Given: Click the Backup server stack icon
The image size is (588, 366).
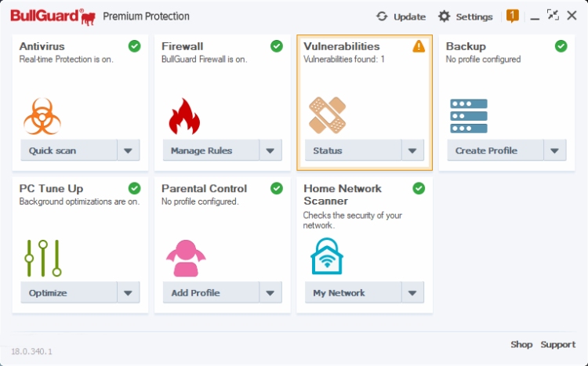Looking at the screenshot, I should (x=469, y=116).
